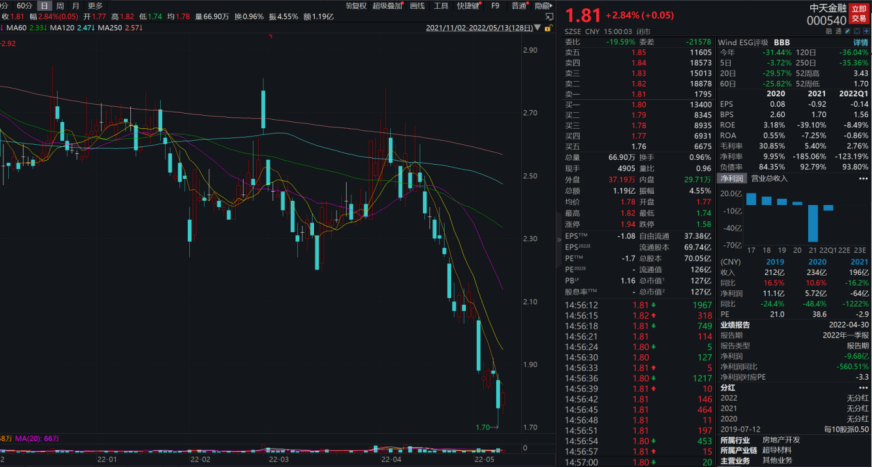Click 隐藏 to hide side panel
Image resolution: width=872 pixels, height=468 pixels.
pyautogui.click(x=542, y=6)
